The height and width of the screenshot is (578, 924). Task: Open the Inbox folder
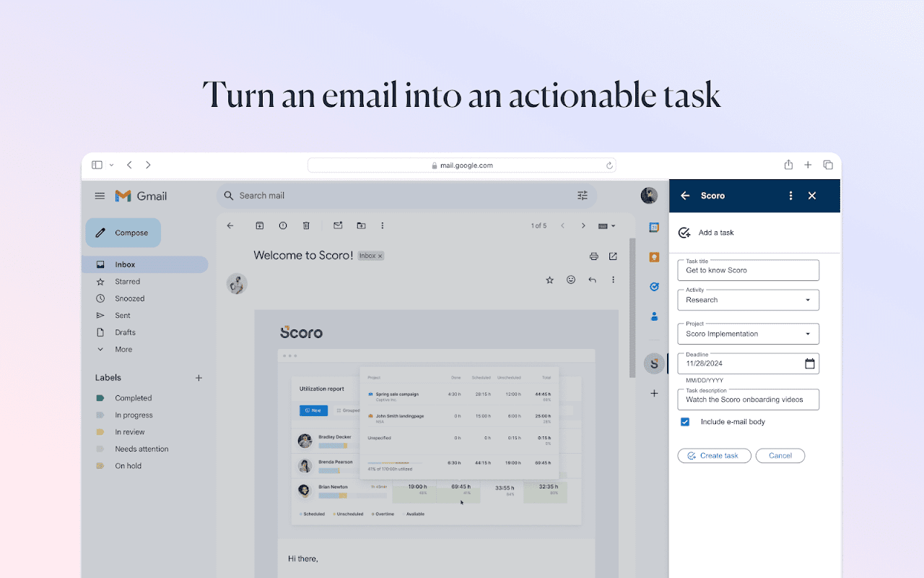click(145, 264)
